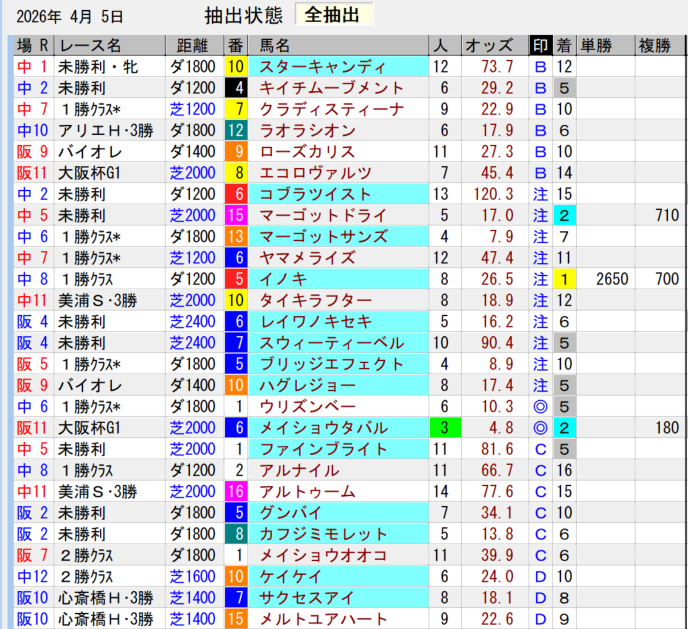Click race name アリエＨ·3勝

106,130
